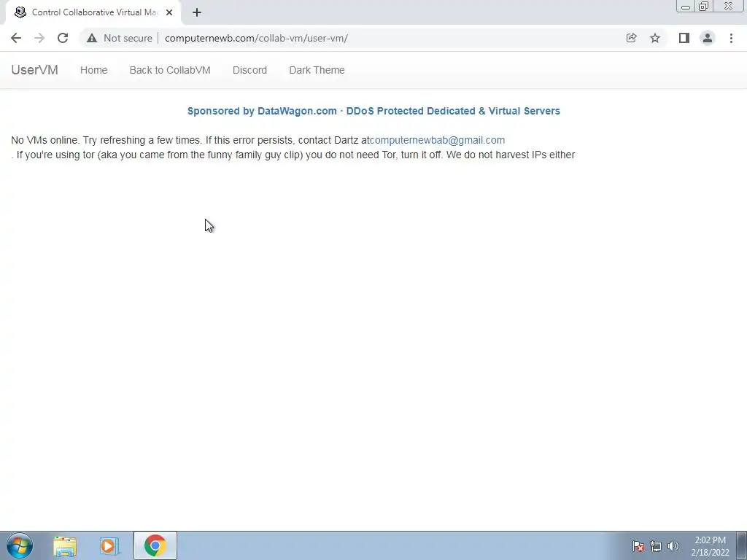Switch to Dark Theme

point(317,70)
